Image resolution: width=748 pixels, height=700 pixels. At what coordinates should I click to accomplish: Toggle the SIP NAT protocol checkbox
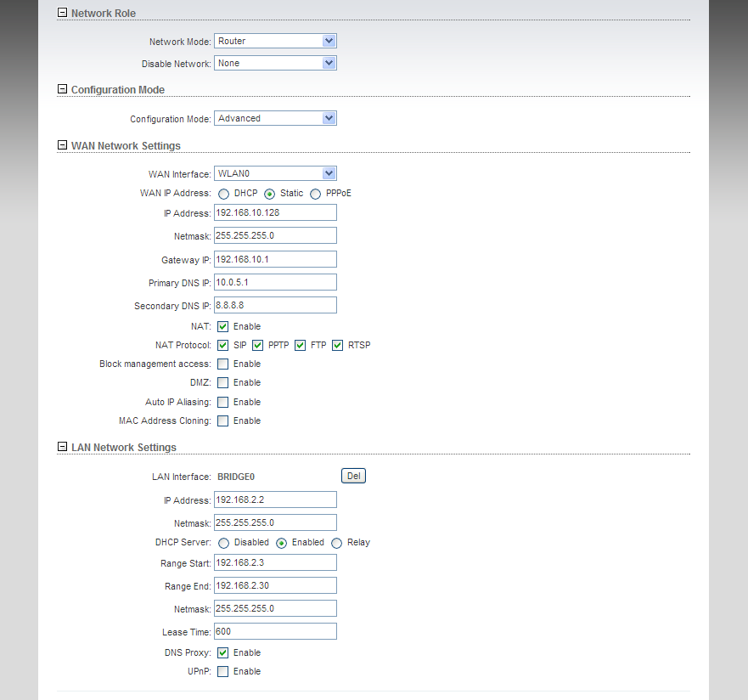222,346
